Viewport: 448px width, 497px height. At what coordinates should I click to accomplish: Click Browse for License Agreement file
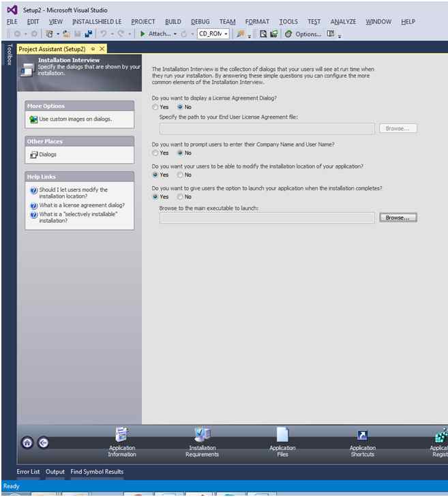398,128
